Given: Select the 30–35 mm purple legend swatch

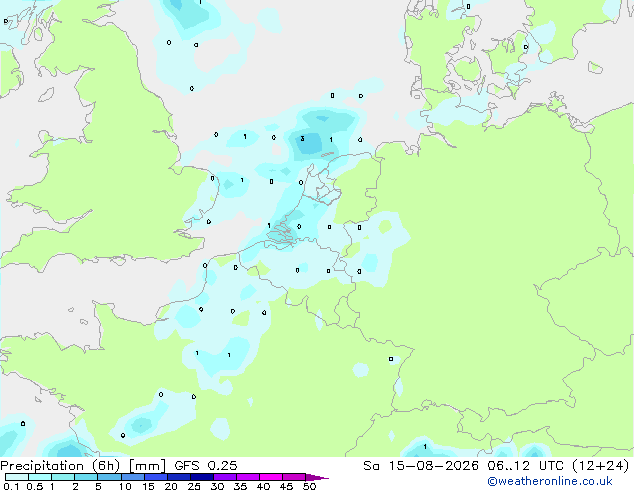Looking at the screenshot, I should [x=225, y=477].
